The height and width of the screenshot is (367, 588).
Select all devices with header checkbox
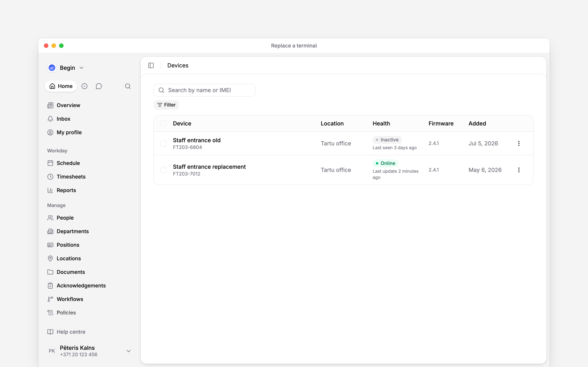163,123
